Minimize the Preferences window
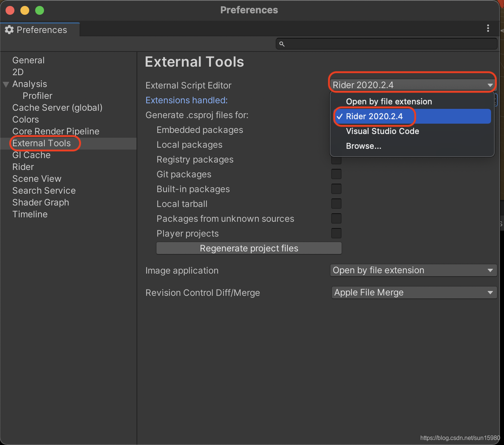This screenshot has height=445, width=504. 25,10
